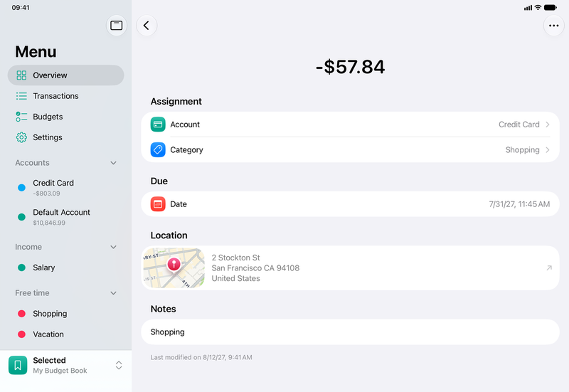Screen dimensions: 569x392
Task: Edit the Due Date row
Action: 350,204
